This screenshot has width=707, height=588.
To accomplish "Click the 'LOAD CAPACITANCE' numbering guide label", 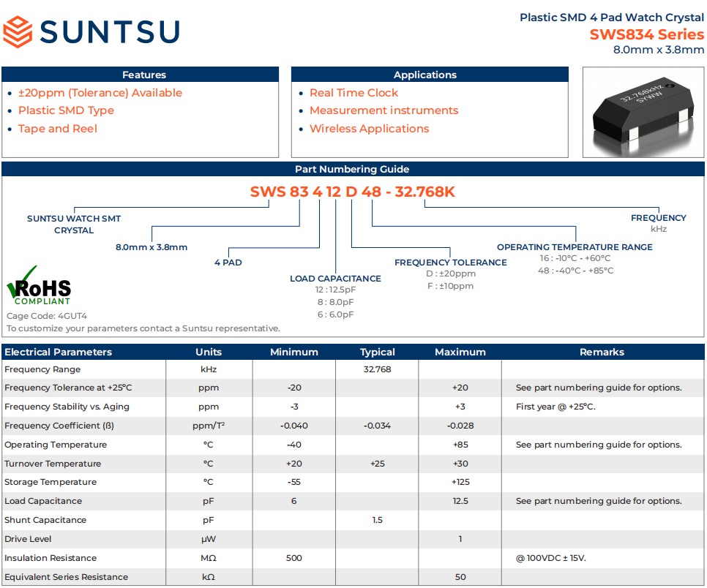I will (x=335, y=279).
